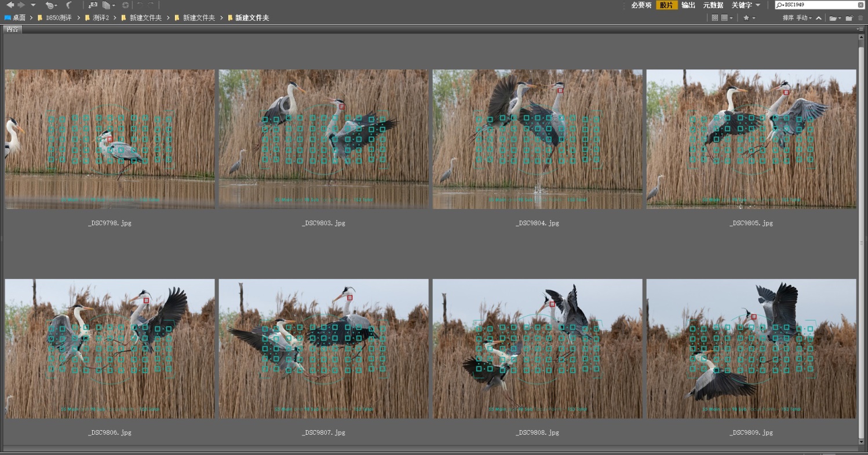Viewport: 868px width, 455px height.
Task: Select the _DSC9804.jpg thumbnail
Action: (537, 138)
